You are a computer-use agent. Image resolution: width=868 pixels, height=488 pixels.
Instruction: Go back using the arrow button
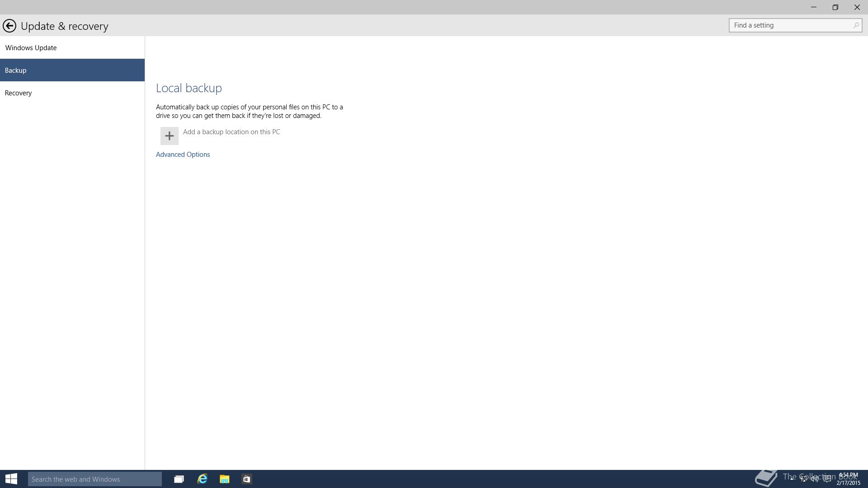[9, 26]
